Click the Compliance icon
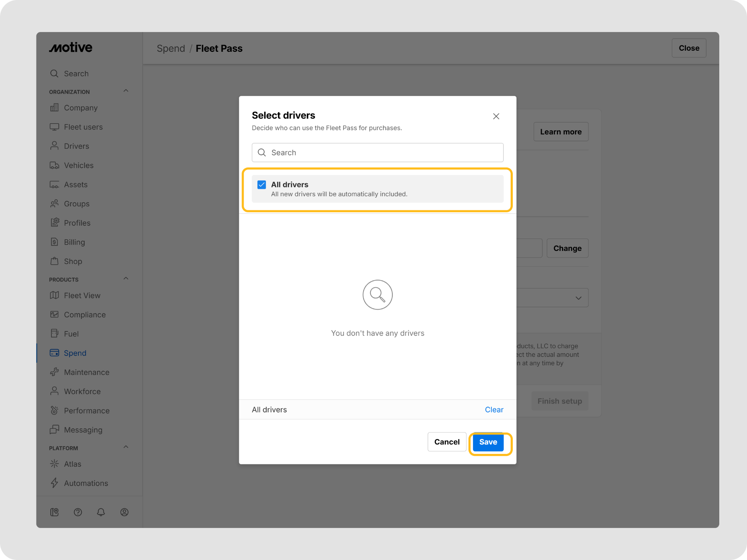This screenshot has height=560, width=747. (54, 315)
